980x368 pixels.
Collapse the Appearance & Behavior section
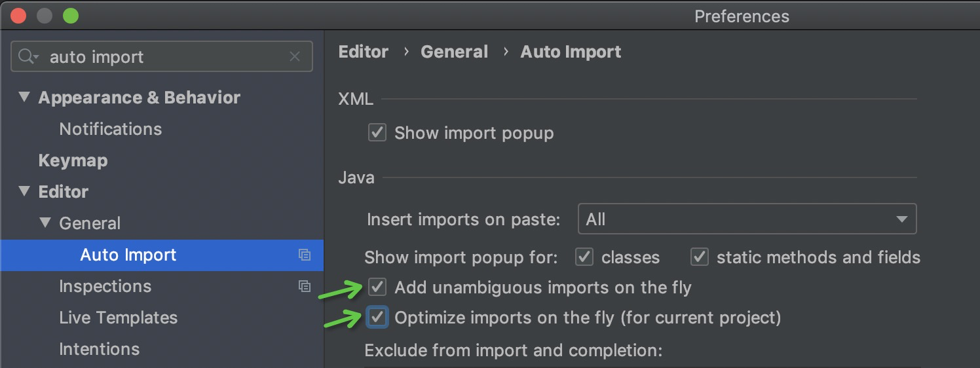pyautogui.click(x=25, y=98)
